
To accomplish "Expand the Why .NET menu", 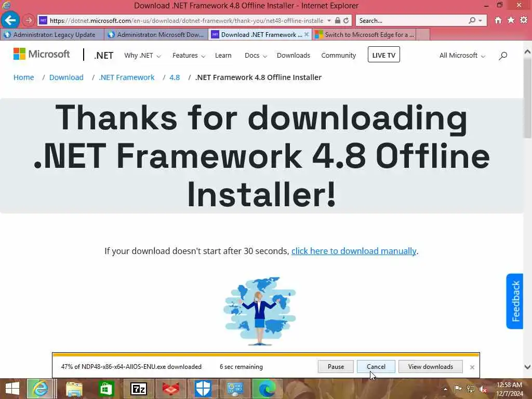I will [142, 55].
